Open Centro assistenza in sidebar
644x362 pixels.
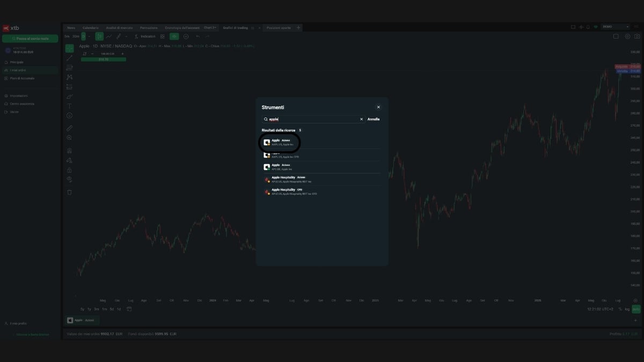(30, 104)
